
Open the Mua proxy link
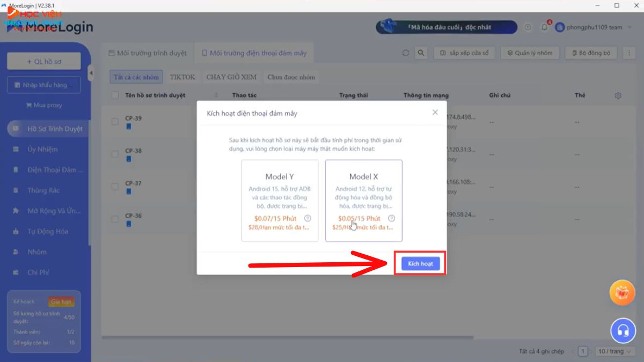[44, 105]
